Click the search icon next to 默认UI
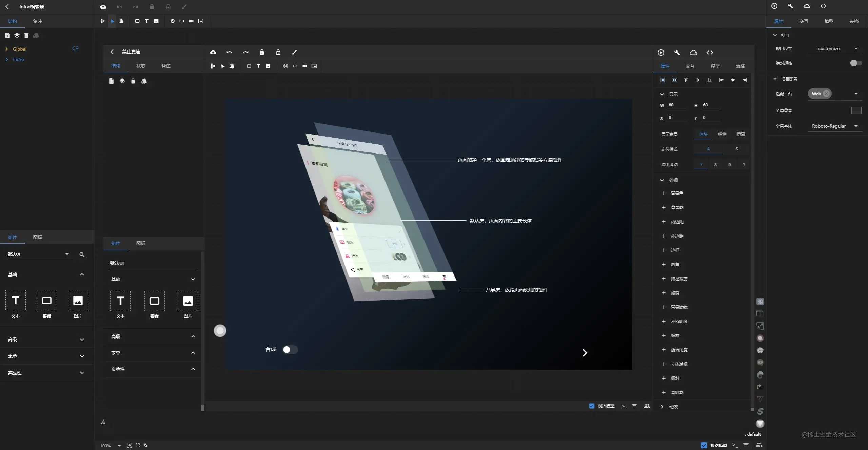Viewport: 868px width, 450px height. 82,254
